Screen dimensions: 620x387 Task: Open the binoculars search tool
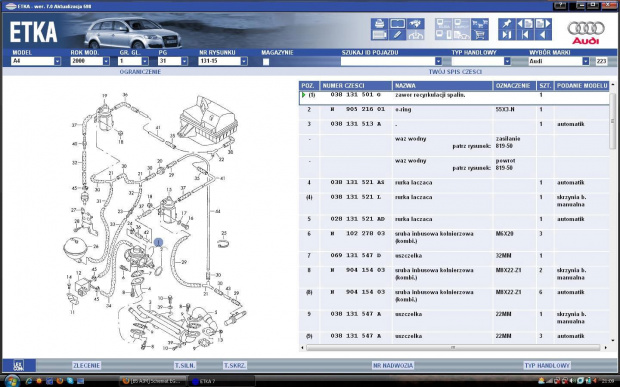416,24
